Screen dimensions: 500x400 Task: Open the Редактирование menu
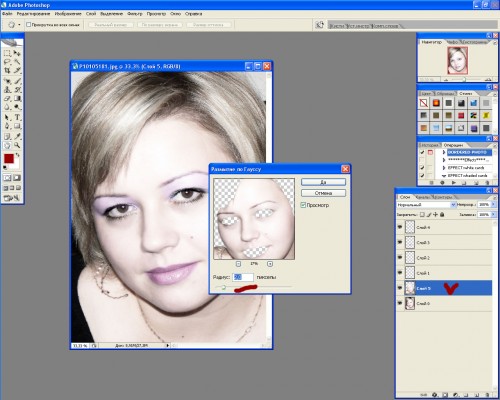pos(33,14)
